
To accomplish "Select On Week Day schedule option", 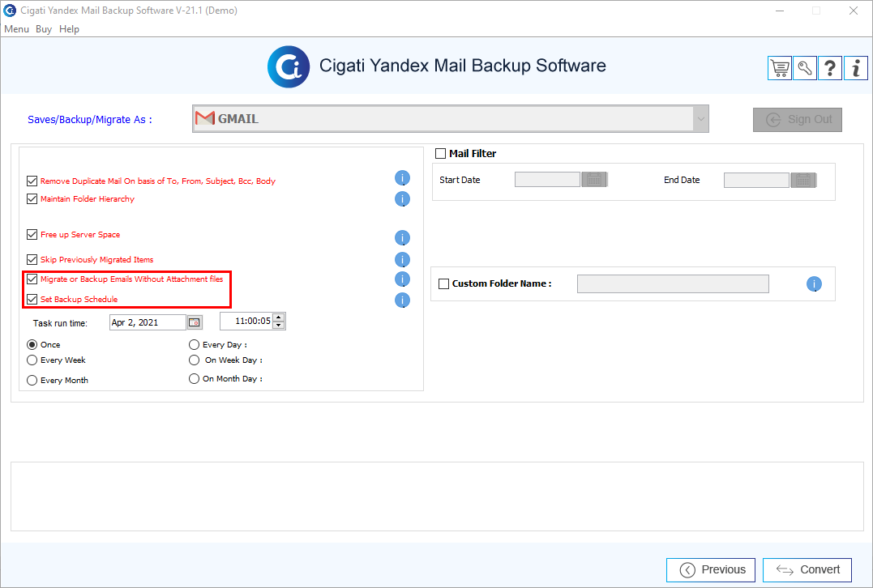I will click(x=194, y=360).
